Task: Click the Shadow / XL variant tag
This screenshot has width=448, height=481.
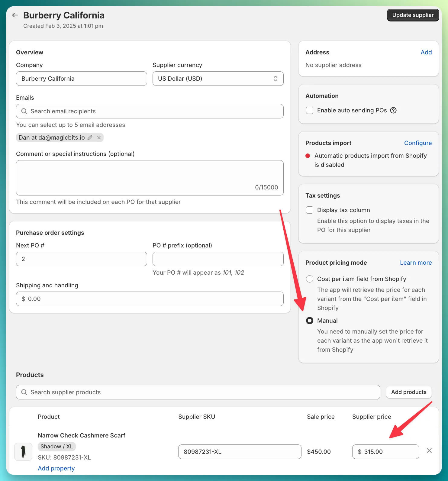Action: click(57, 447)
